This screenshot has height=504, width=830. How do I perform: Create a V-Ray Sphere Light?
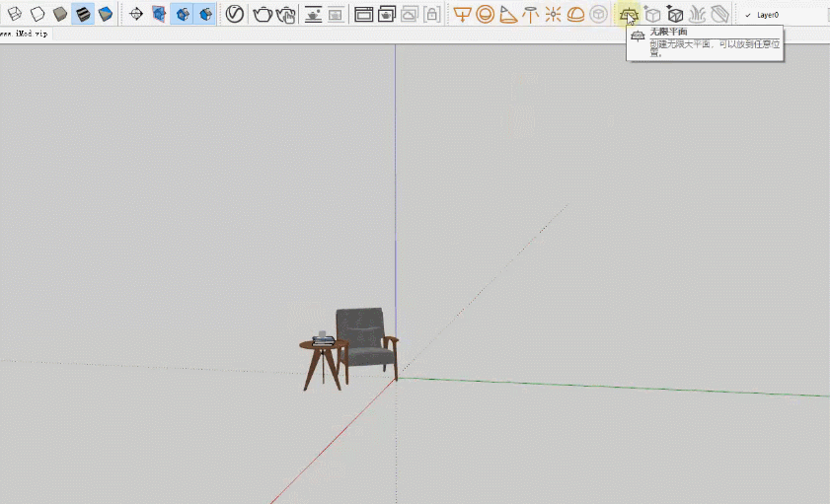[x=485, y=14]
